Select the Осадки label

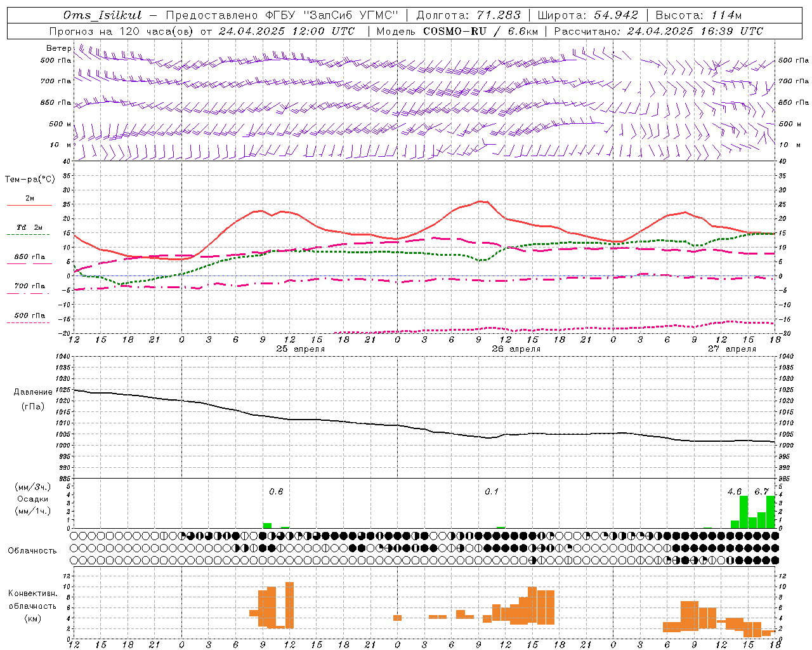[x=33, y=499]
